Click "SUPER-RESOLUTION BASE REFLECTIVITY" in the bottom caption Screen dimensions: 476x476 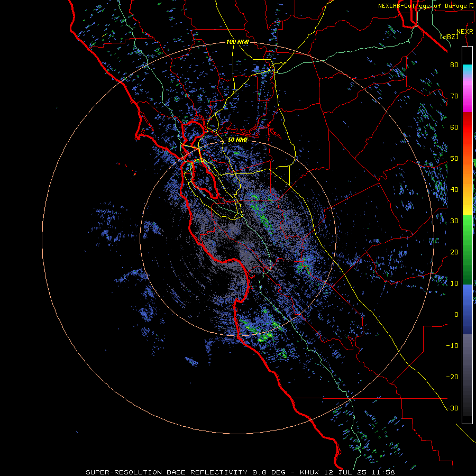[x=167, y=472]
